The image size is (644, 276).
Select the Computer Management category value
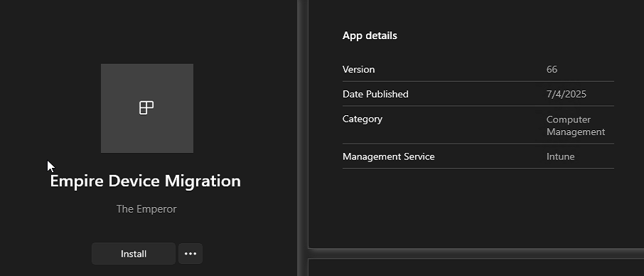pyautogui.click(x=576, y=126)
